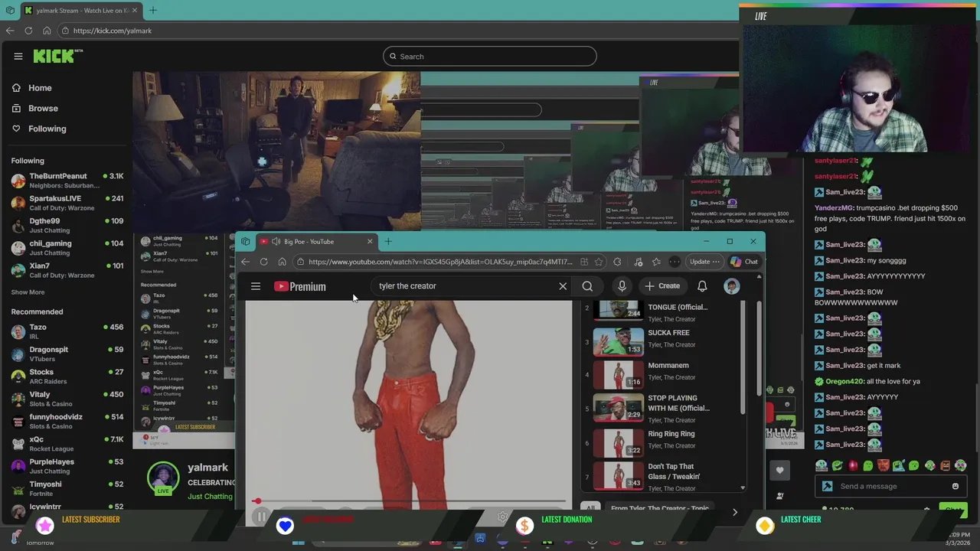Click the Kick logo
The height and width of the screenshot is (551, 980).
pos(57,56)
